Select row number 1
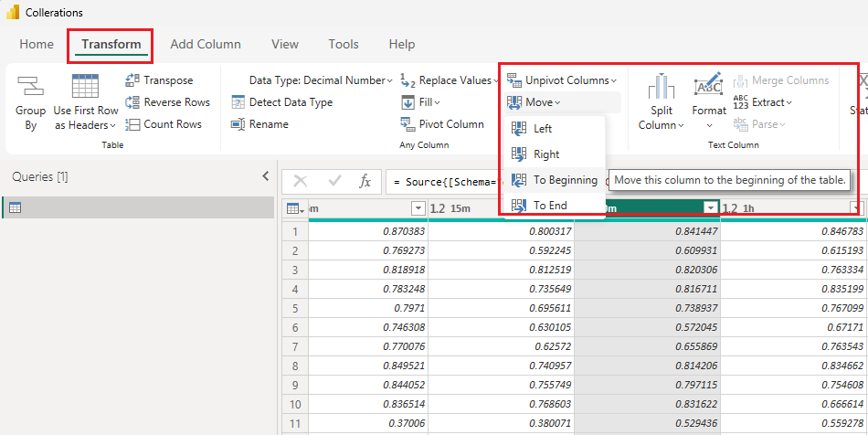This screenshot has width=868, height=435. 295,231
